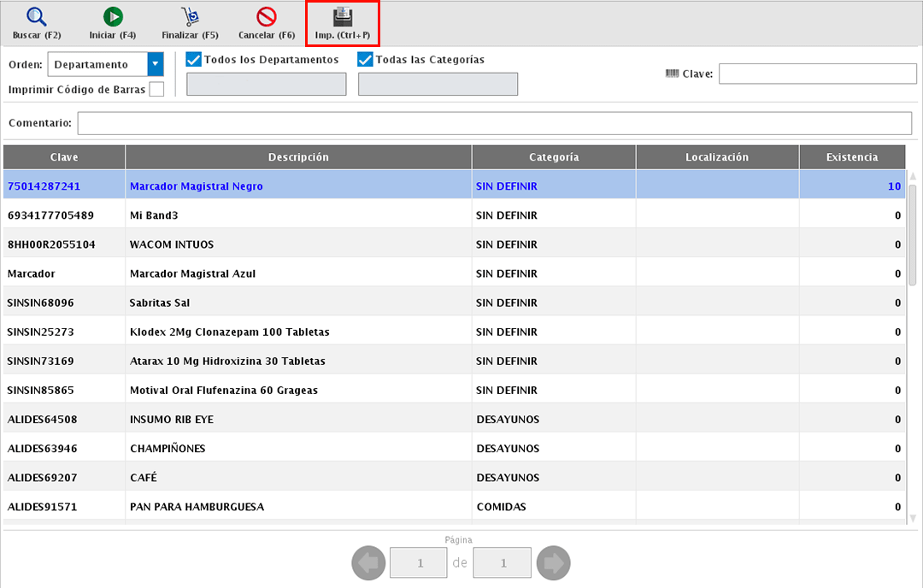This screenshot has height=588, width=923.
Task: Enable Imprimir Código de Barras checkbox
Action: click(x=156, y=90)
